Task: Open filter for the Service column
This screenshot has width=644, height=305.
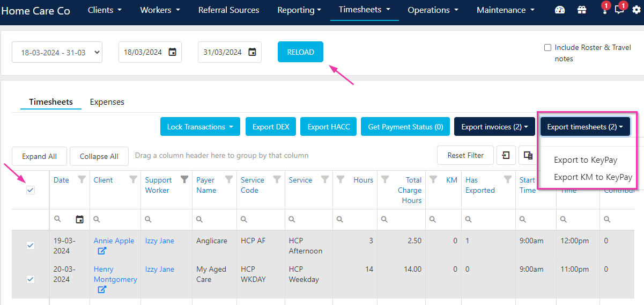Action: 324,180
